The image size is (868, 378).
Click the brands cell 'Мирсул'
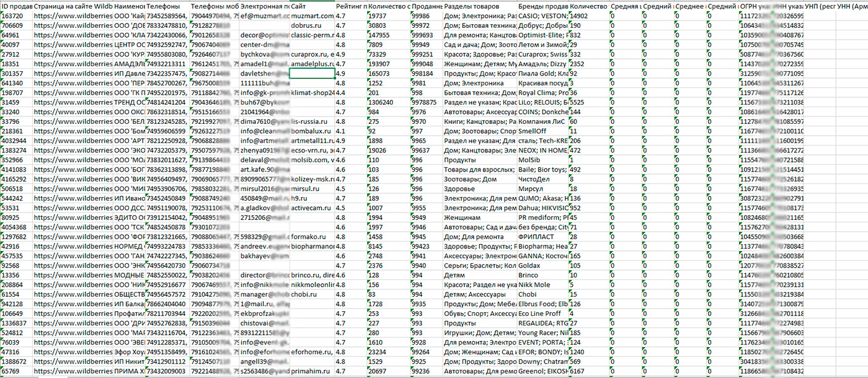[542, 189]
